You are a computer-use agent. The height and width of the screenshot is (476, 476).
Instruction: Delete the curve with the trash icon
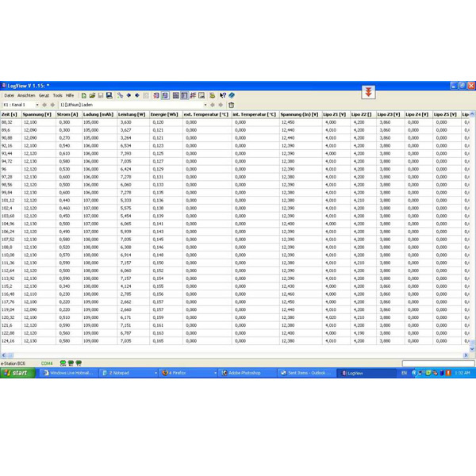click(x=232, y=105)
